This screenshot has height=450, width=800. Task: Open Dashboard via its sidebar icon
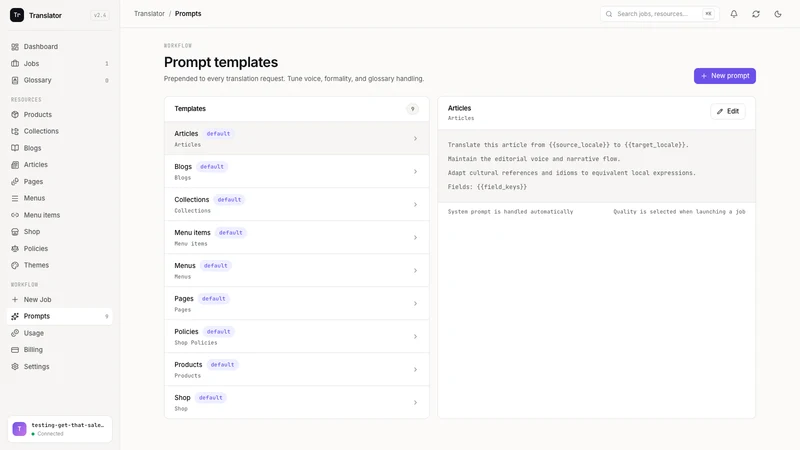coord(15,46)
